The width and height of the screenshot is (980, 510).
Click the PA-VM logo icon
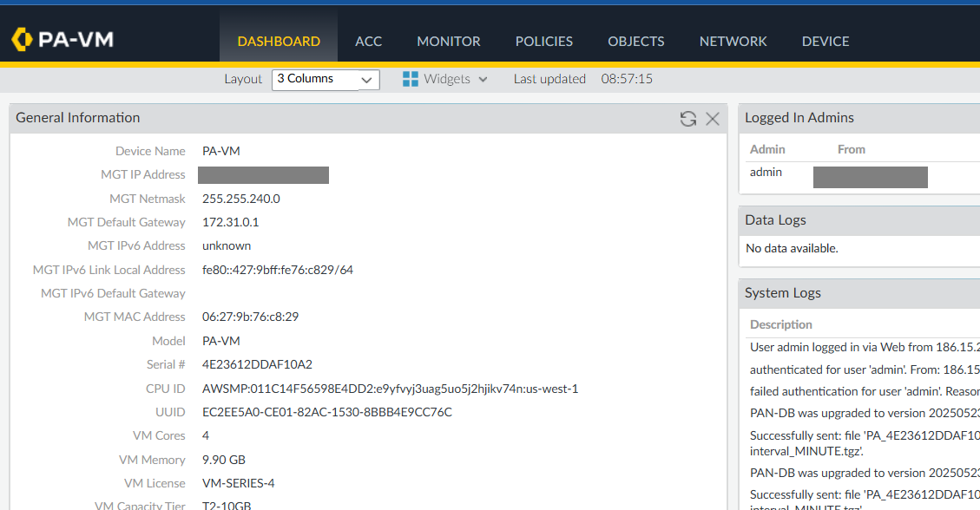[x=20, y=39]
